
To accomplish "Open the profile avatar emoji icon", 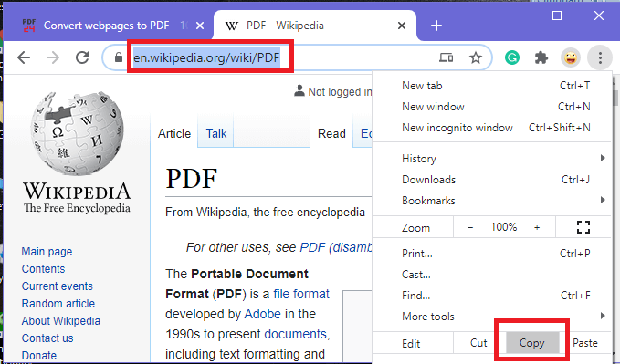I will pos(570,58).
